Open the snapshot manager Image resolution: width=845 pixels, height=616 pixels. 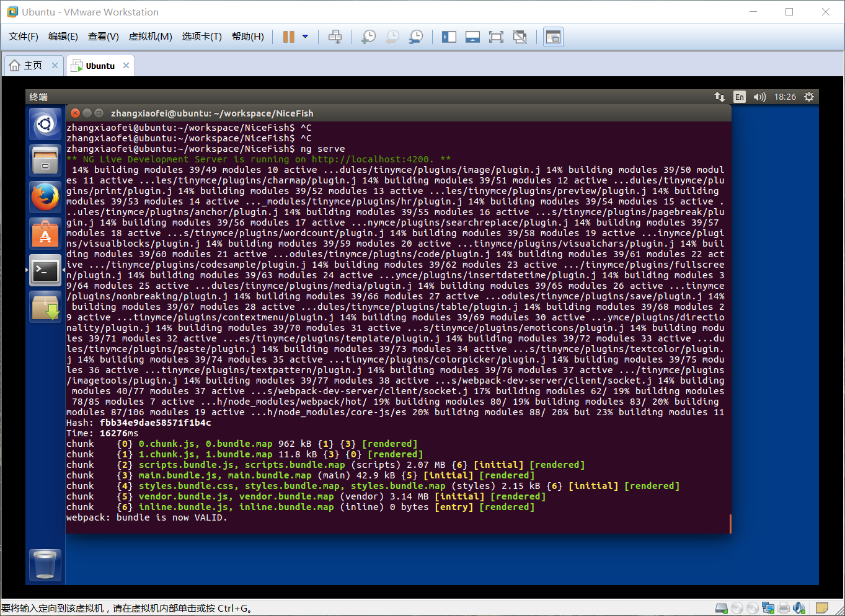click(416, 37)
